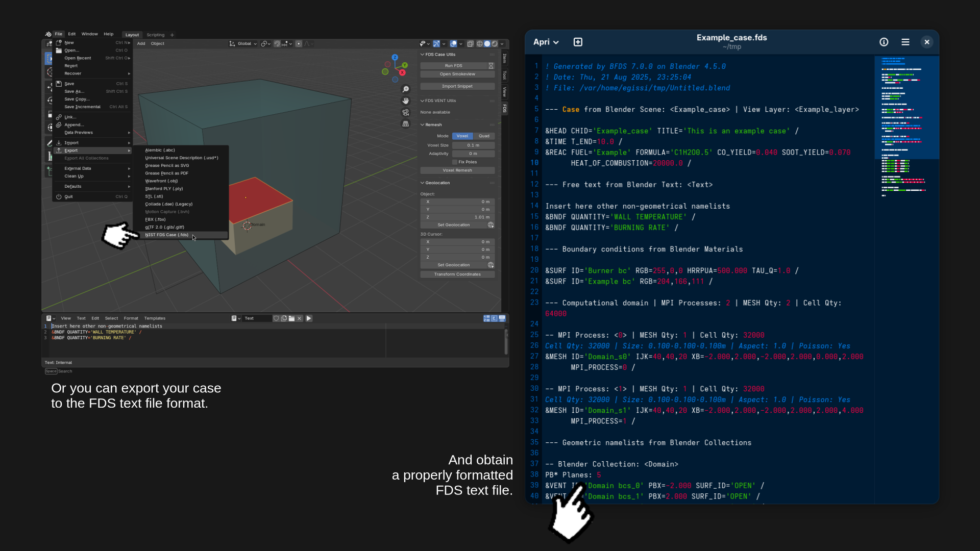Image resolution: width=980 pixels, height=551 pixels.
Task: Open Templates menu in text editor
Action: click(x=155, y=318)
